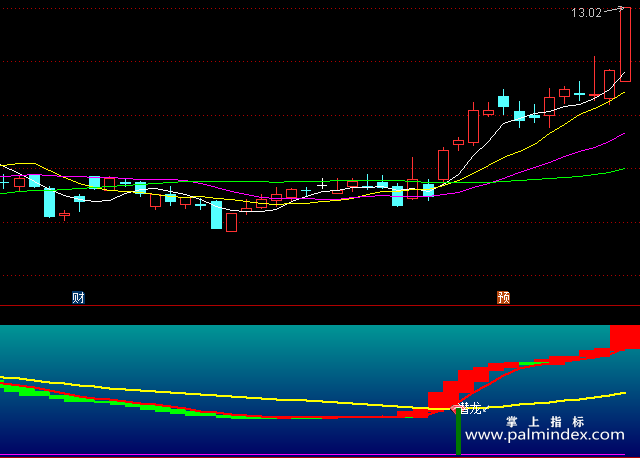640x458 pixels.
Task: Click the tall green signal bar below 潜龙
Action: 458,431
